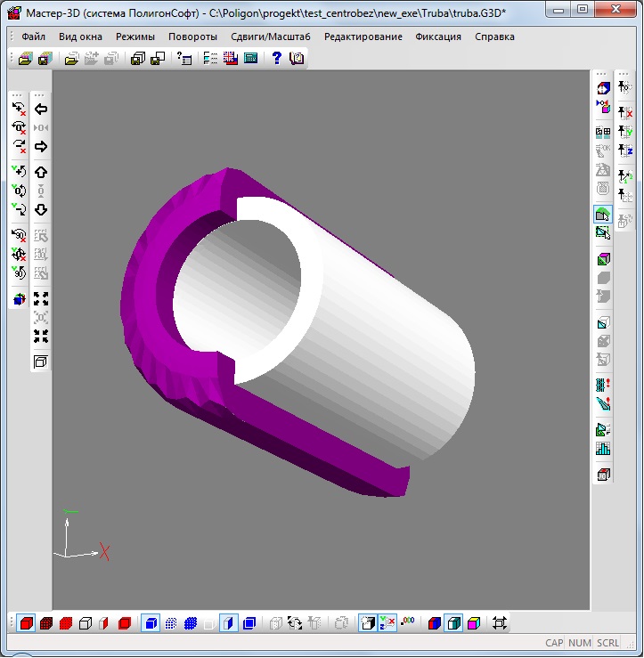Image resolution: width=644 pixels, height=658 pixels.
Task: Open the Справка menu
Action: 494,37
